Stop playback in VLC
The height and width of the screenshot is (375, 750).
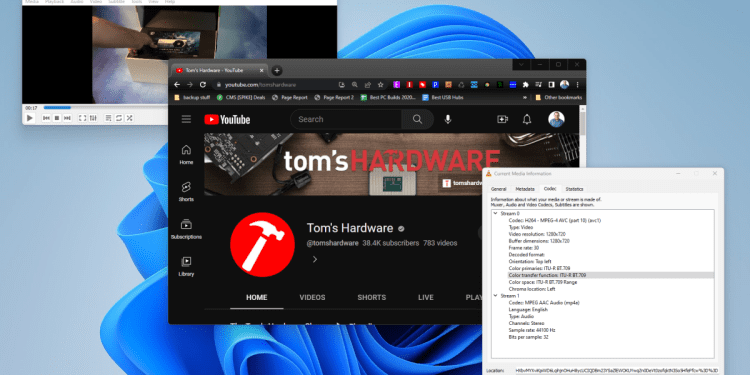pyautogui.click(x=57, y=118)
